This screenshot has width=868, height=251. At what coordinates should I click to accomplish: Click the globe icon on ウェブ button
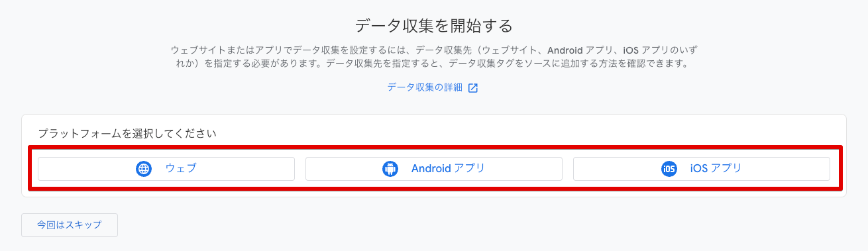[x=144, y=169]
